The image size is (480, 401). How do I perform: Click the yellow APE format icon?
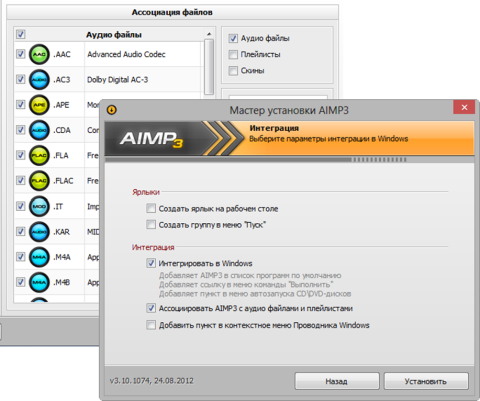(39, 105)
